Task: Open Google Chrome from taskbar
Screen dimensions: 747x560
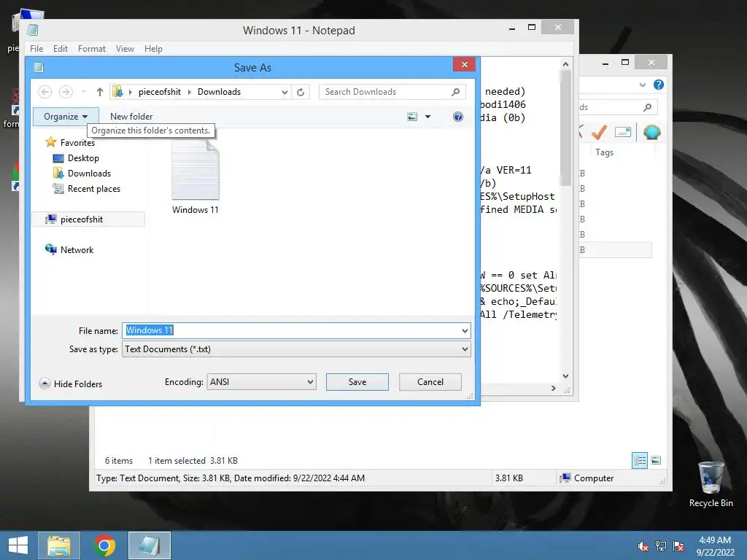Action: [104, 545]
